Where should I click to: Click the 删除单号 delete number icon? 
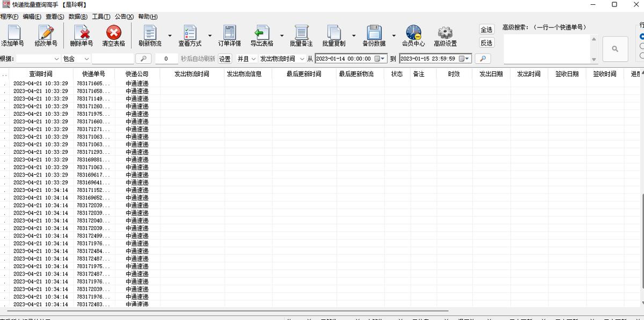point(80,35)
